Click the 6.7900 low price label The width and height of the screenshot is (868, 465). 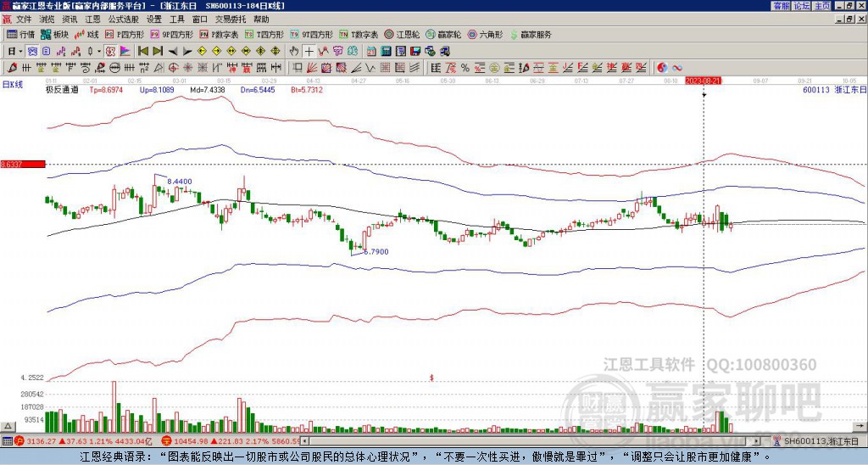[x=376, y=252]
